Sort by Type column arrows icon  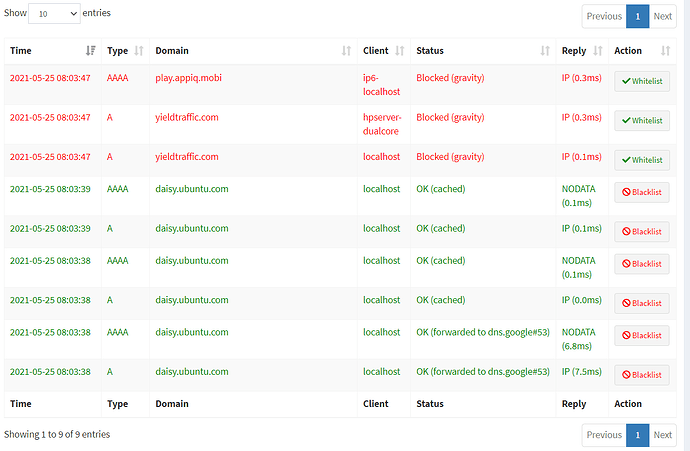(x=139, y=51)
